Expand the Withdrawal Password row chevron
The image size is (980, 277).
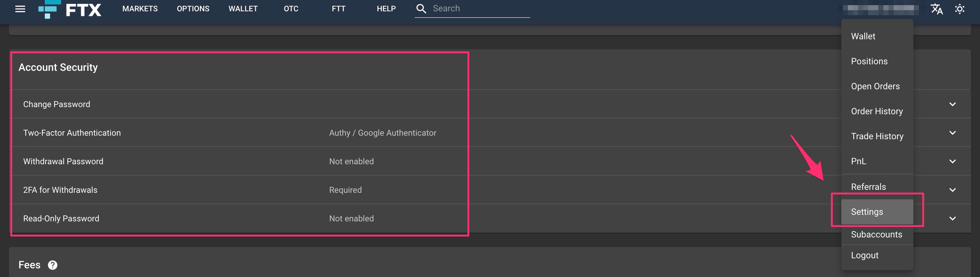click(x=952, y=161)
